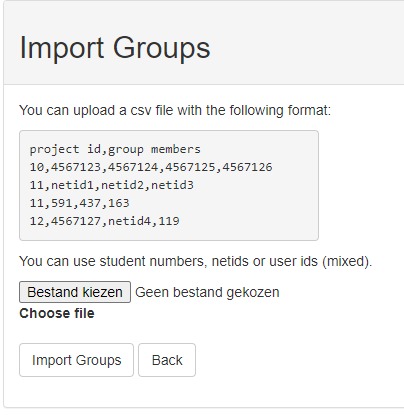Click the 'Geen bestand gekozen' file status text
Screen dimensions: 404x415
(207, 292)
